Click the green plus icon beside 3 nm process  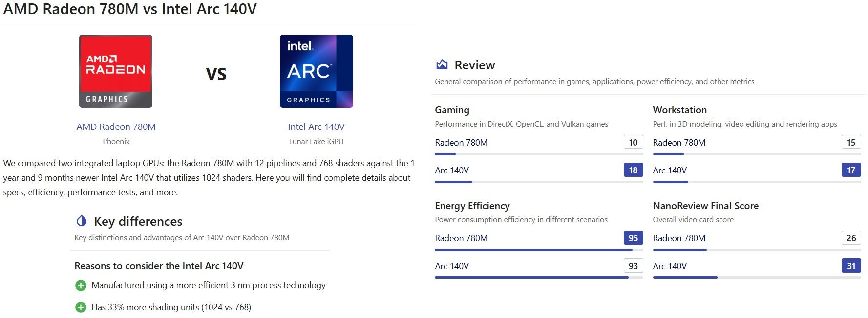click(81, 285)
